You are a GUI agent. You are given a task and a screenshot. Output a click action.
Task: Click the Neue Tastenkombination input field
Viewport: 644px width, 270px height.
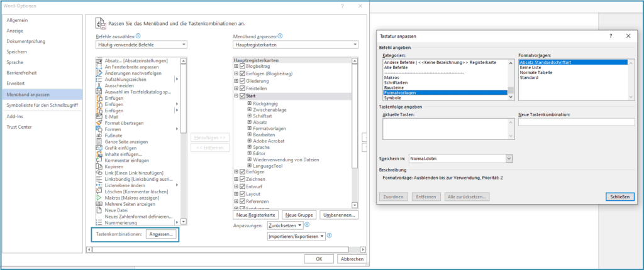tap(576, 122)
